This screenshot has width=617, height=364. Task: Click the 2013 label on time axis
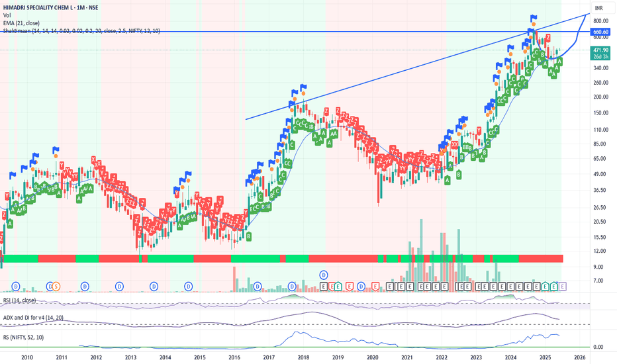click(x=130, y=357)
